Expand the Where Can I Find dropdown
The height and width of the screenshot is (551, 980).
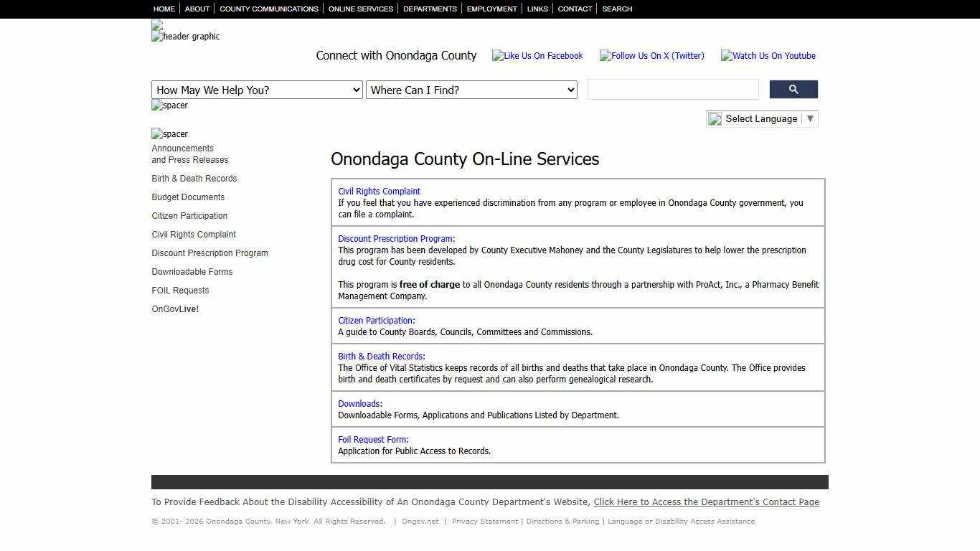(x=471, y=90)
